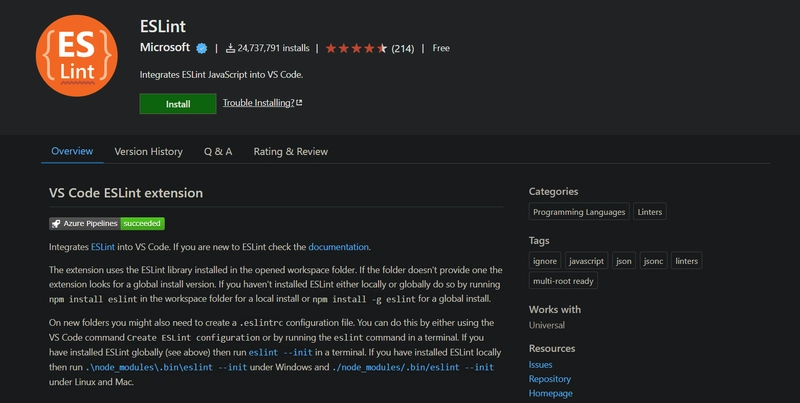Viewport: 800px width, 403px height.
Task: Switch to the Overview tab
Action: 72,151
